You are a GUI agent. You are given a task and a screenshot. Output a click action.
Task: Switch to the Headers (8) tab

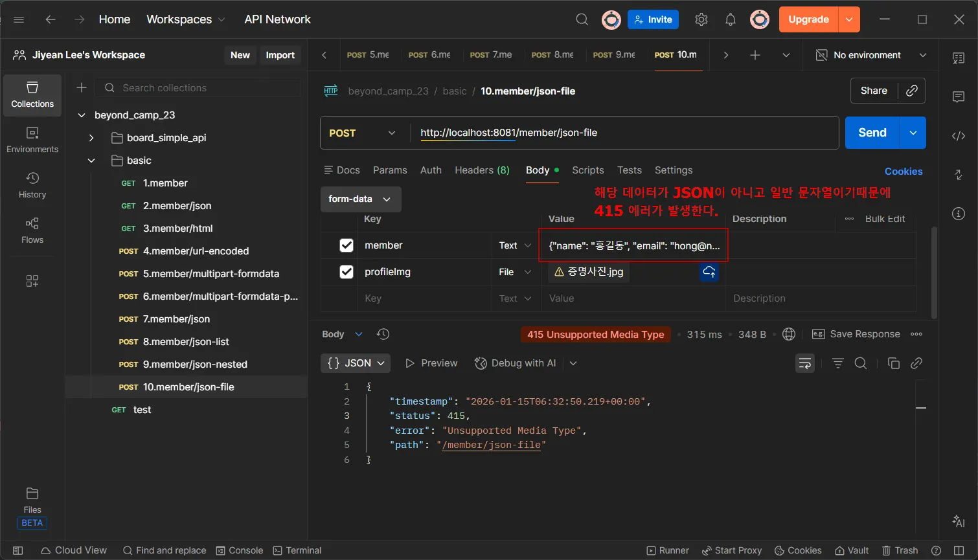[482, 170]
